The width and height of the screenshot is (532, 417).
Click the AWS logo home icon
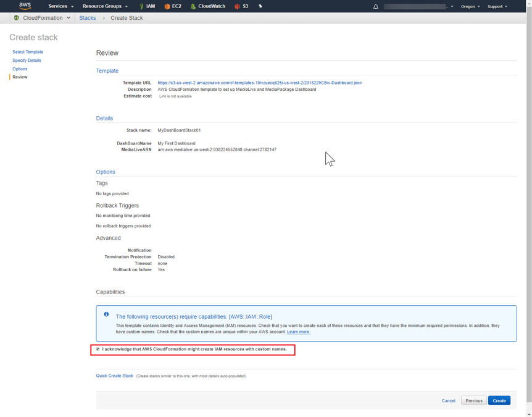point(25,6)
